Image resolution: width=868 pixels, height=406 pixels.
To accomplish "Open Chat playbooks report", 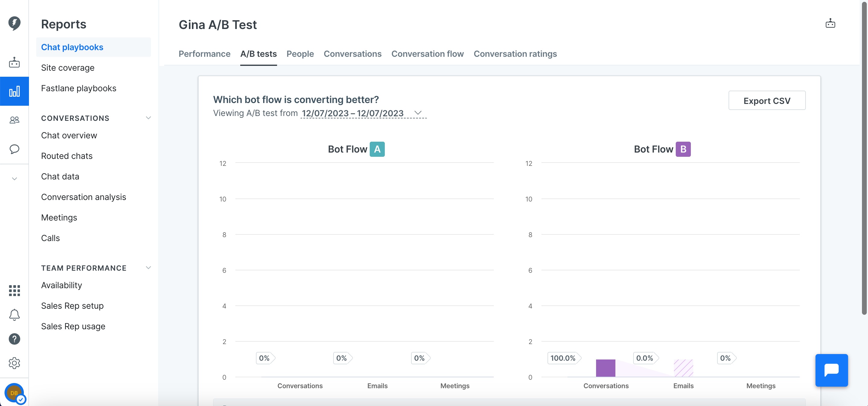I will coord(93,47).
